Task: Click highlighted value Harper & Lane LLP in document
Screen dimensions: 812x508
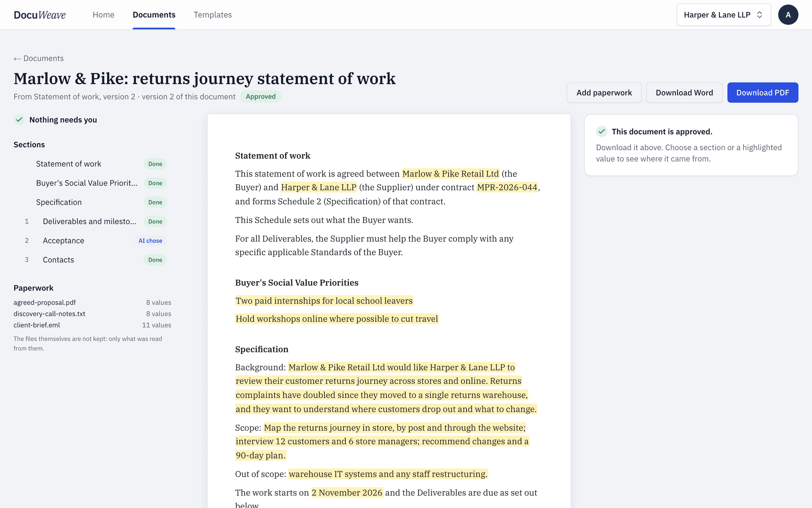Action: (x=319, y=187)
